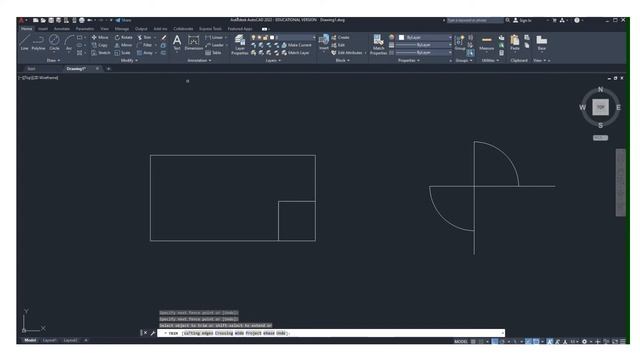Expand the Groups panel

(x=464, y=60)
